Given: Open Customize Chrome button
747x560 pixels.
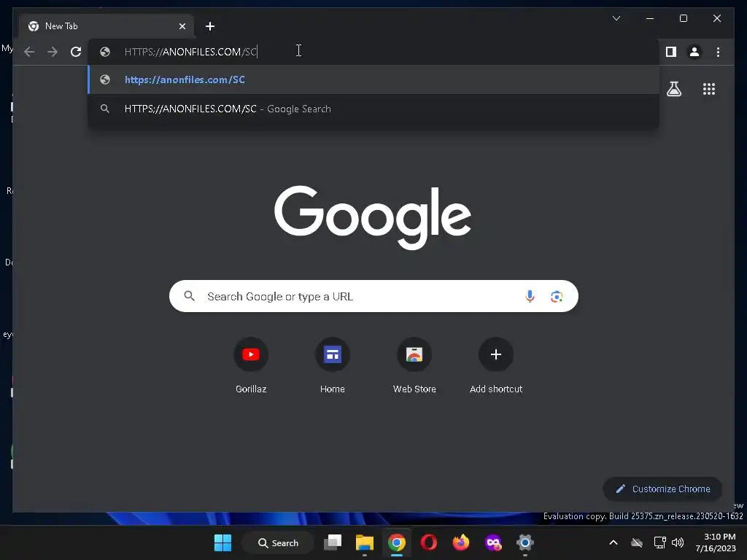Looking at the screenshot, I should pyautogui.click(x=662, y=489).
